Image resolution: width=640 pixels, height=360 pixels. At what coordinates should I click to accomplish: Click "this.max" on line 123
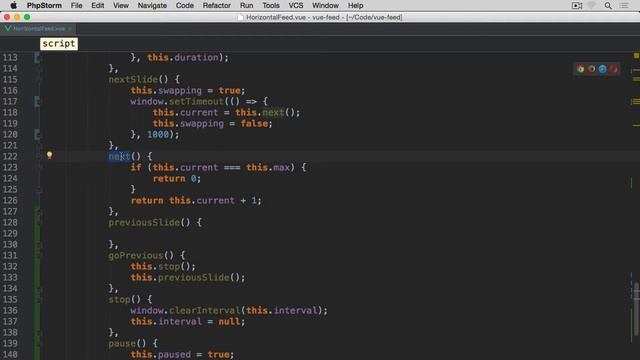pyautogui.click(x=268, y=167)
